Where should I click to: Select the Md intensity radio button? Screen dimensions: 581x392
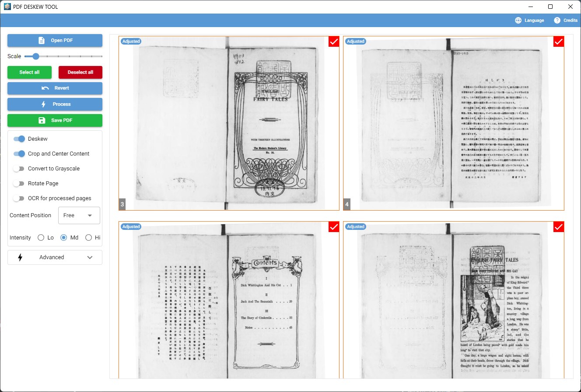pyautogui.click(x=64, y=238)
